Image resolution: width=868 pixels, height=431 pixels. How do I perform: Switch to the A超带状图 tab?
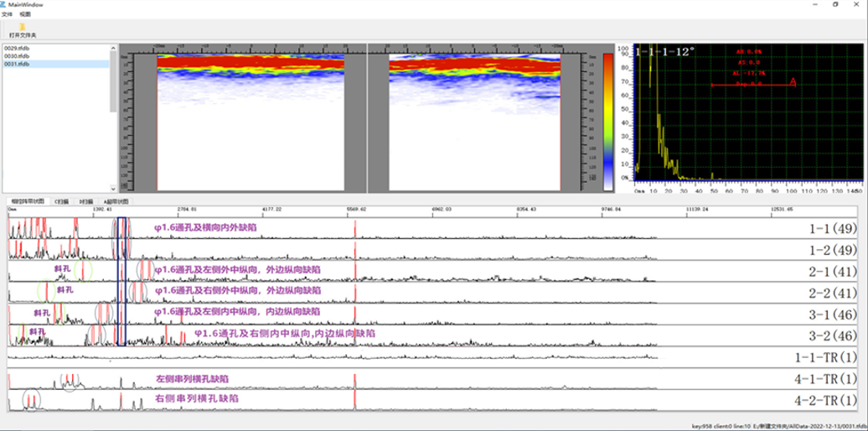[116, 201]
